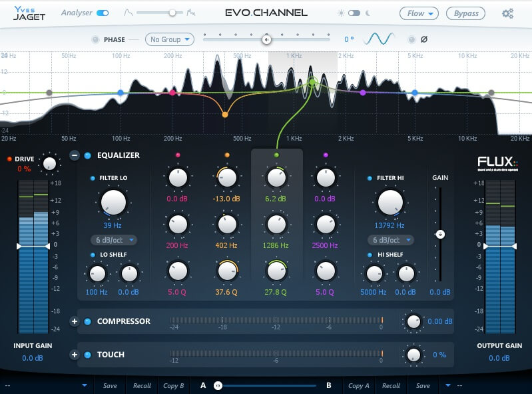Click Recall for slot A

142,385
